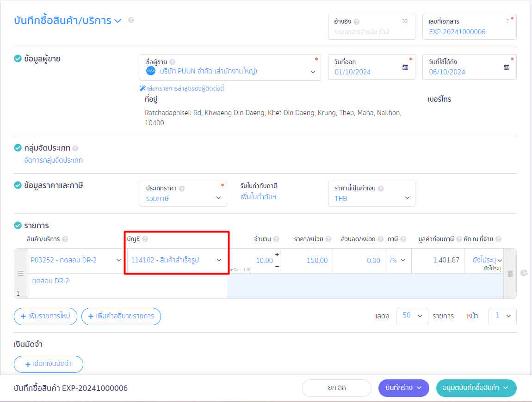
Task: Open calendar for วันที่ใช้ได้ถึง date
Action: [507, 67]
